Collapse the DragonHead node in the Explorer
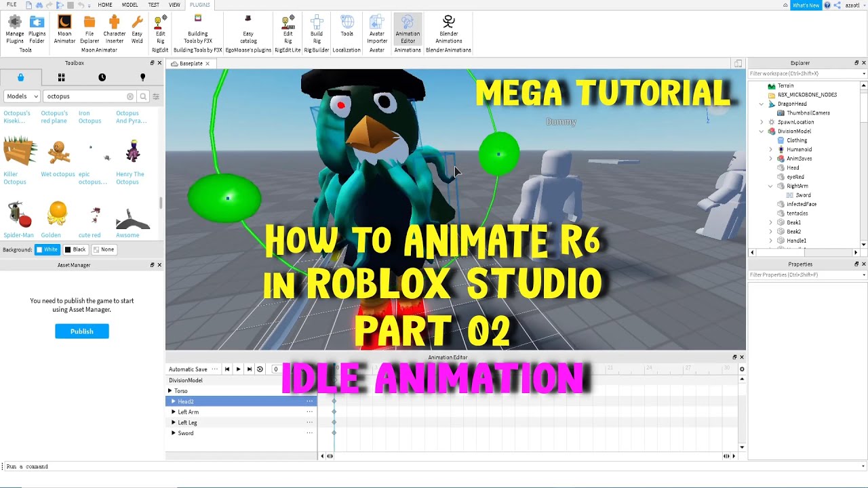 (762, 104)
